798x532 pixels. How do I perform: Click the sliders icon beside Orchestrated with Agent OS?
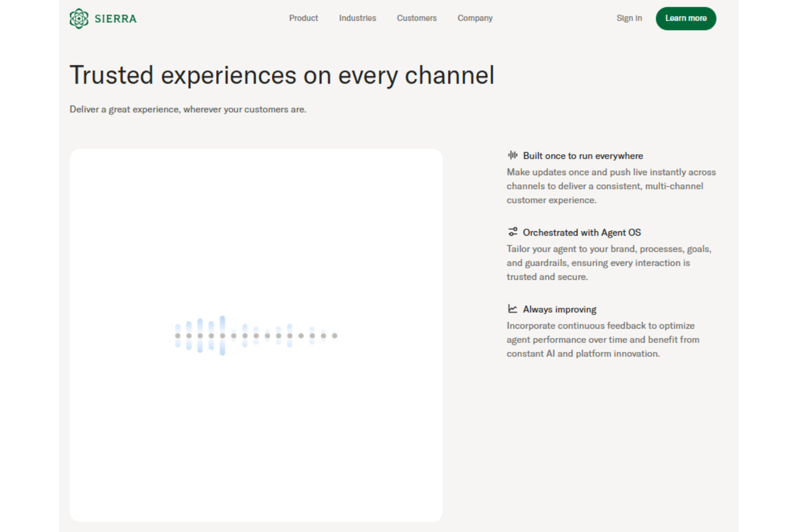(512, 232)
